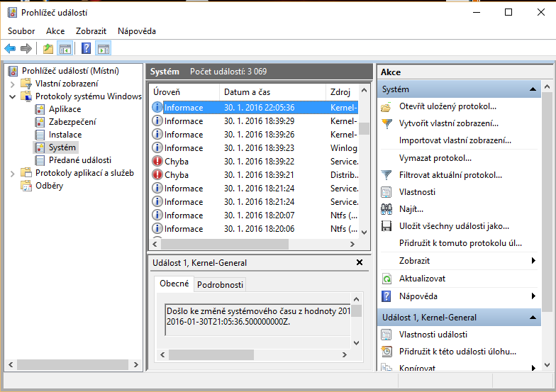Switch to the Podrobnosti tab
This screenshot has height=392, width=556.
pyautogui.click(x=220, y=284)
